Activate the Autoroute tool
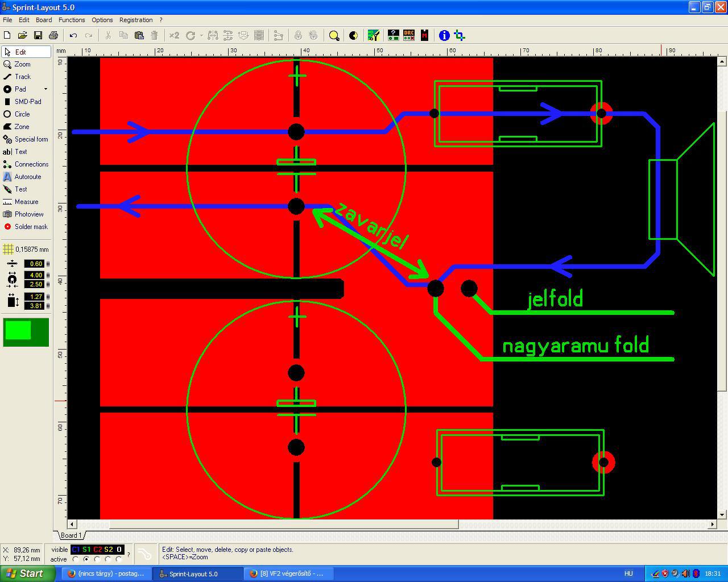 click(26, 177)
